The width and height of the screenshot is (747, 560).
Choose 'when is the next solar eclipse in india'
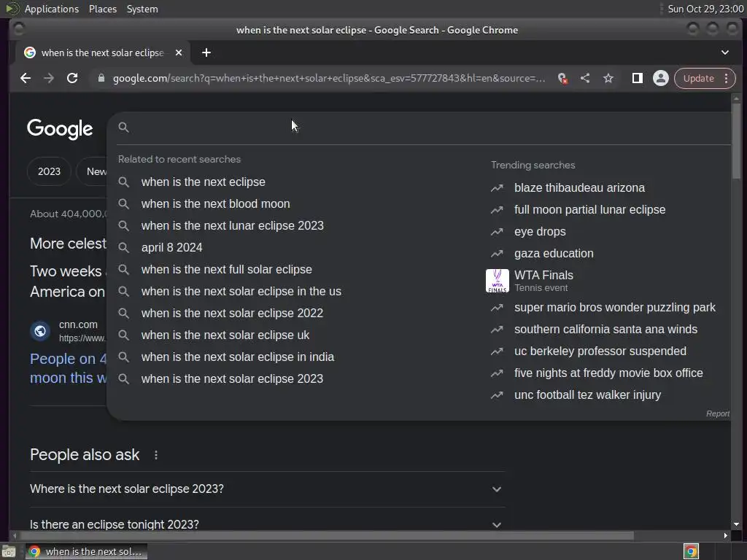238,357
